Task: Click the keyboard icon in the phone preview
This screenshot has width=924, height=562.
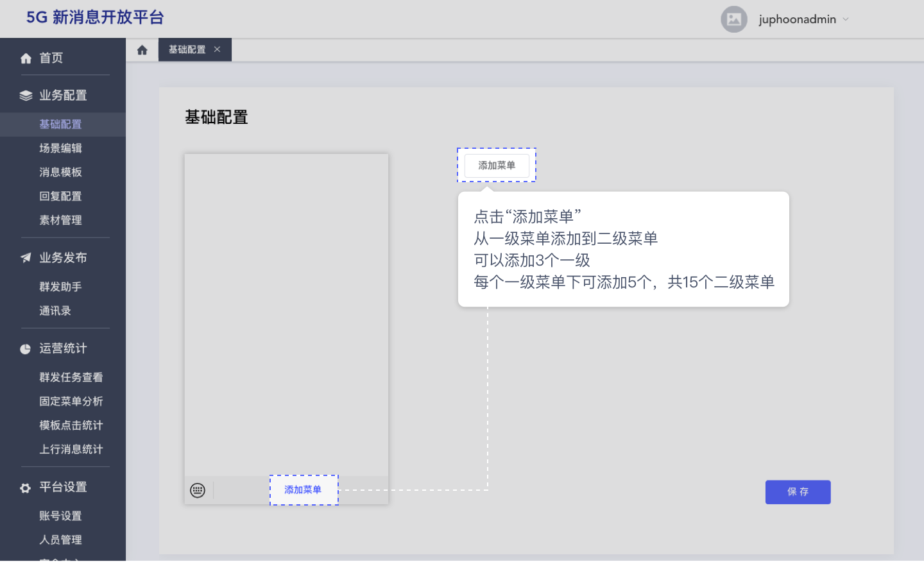Action: [x=198, y=490]
